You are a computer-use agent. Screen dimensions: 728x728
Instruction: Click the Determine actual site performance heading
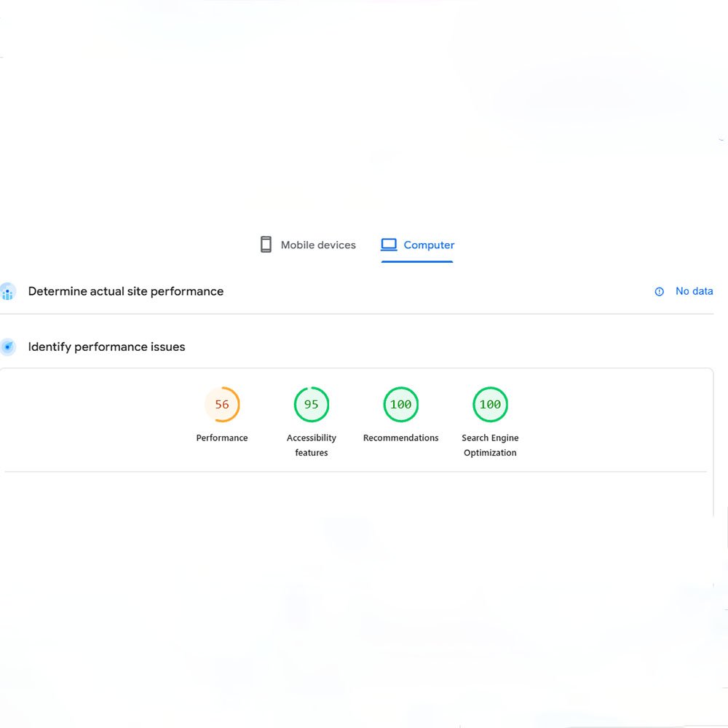click(125, 291)
